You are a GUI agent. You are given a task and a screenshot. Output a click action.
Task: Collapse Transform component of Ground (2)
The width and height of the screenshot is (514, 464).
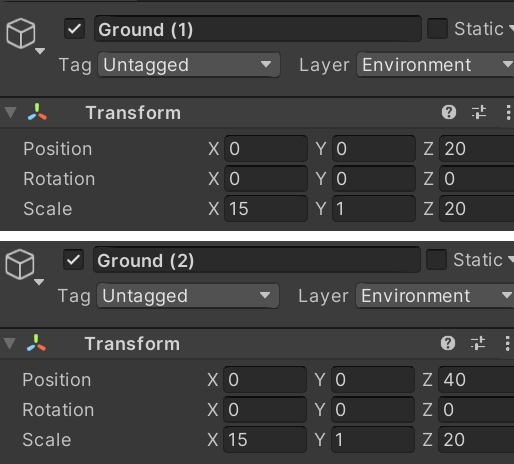(x=10, y=344)
